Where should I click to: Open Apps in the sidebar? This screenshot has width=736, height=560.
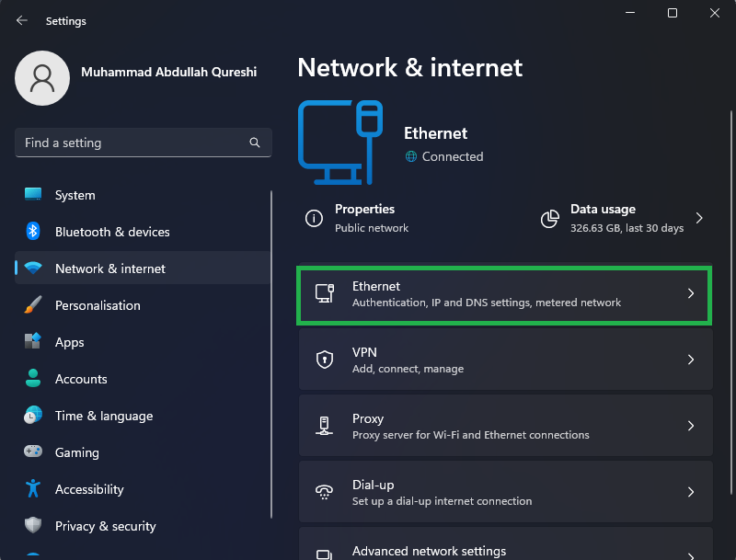69,342
